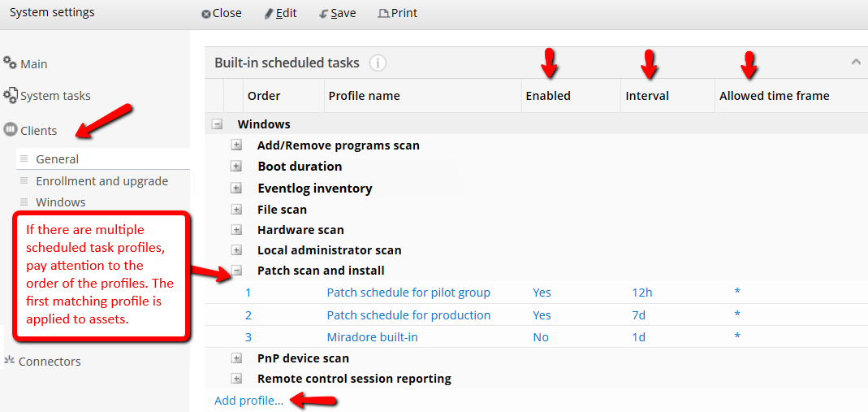This screenshot has width=868, height=412.
Task: Click Yes enabled value for pilot group
Action: (x=542, y=293)
